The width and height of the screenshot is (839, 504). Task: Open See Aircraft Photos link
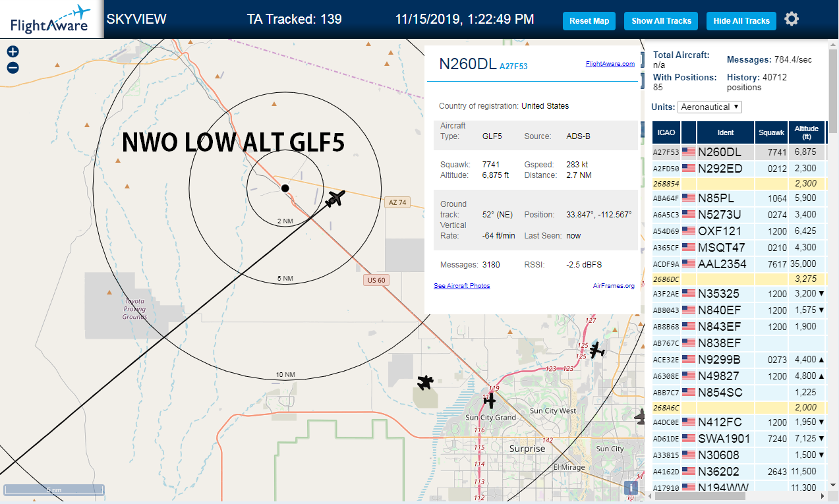coord(461,286)
